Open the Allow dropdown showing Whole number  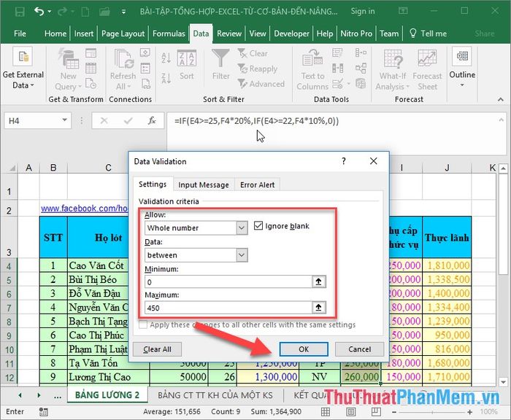(x=242, y=228)
